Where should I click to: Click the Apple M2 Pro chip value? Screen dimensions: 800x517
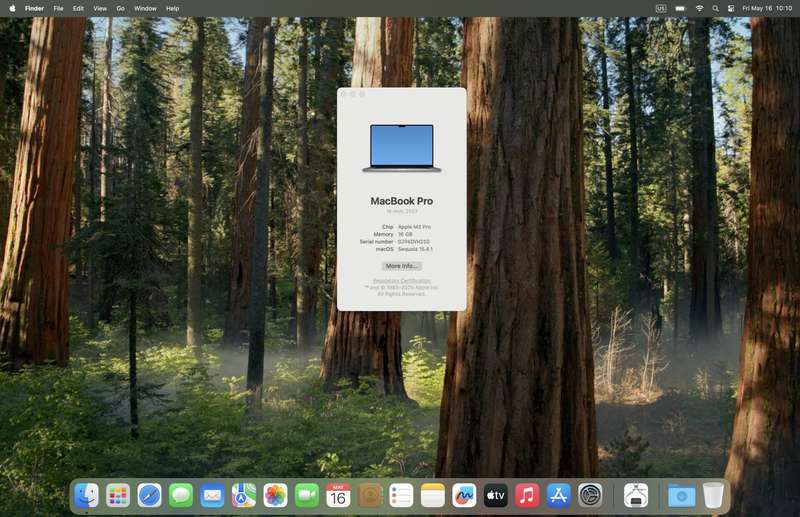414,227
